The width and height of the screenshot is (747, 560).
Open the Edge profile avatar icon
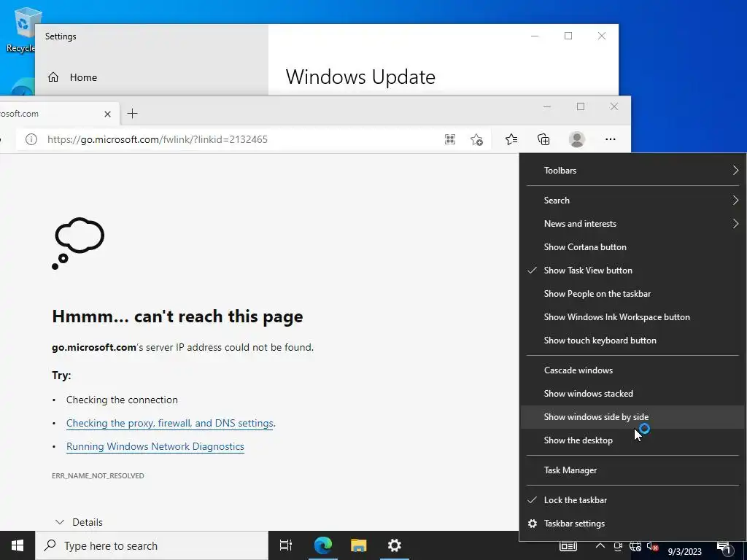577,139
